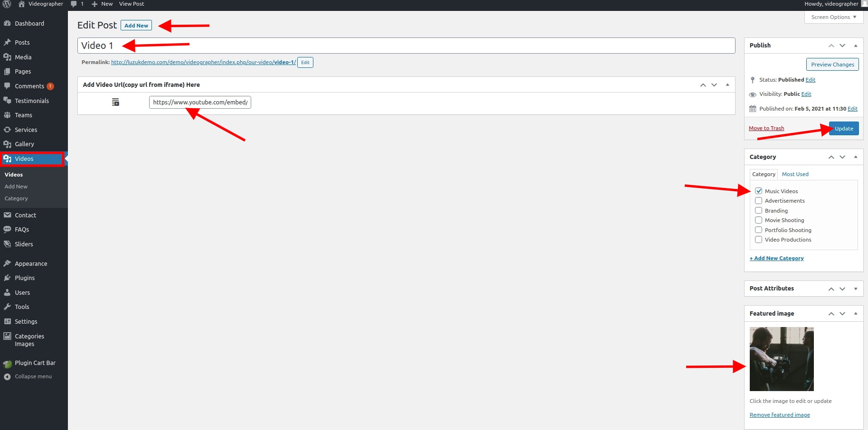Click the Settings icon in sidebar
The height and width of the screenshot is (430, 868).
tap(7, 321)
